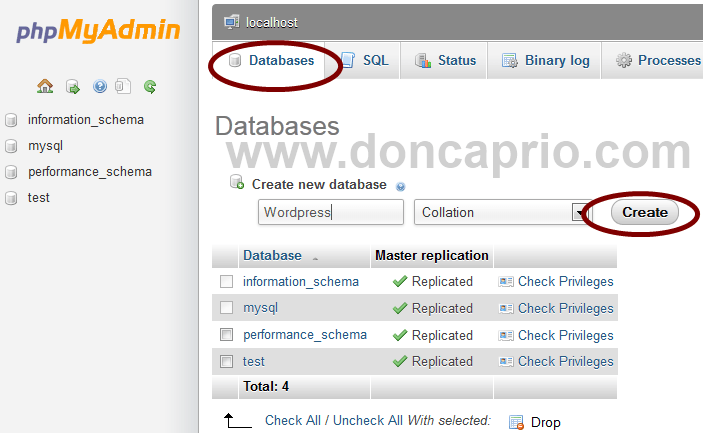Viewport: 703px width, 433px height.
Task: Switch to the Status tab
Action: (444, 61)
